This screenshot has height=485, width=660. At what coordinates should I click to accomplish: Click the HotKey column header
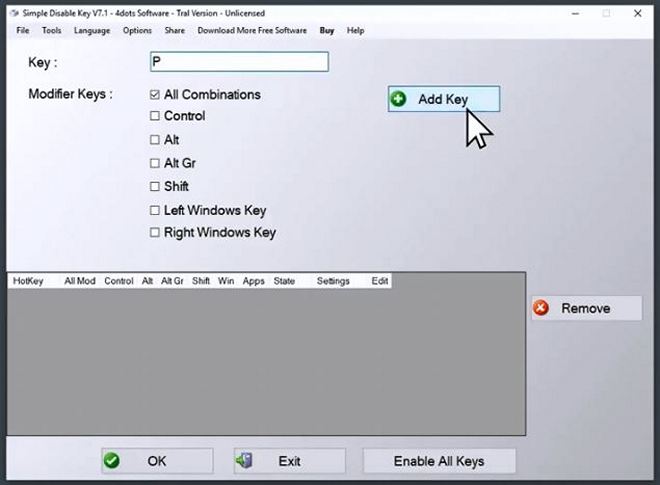click(x=28, y=281)
